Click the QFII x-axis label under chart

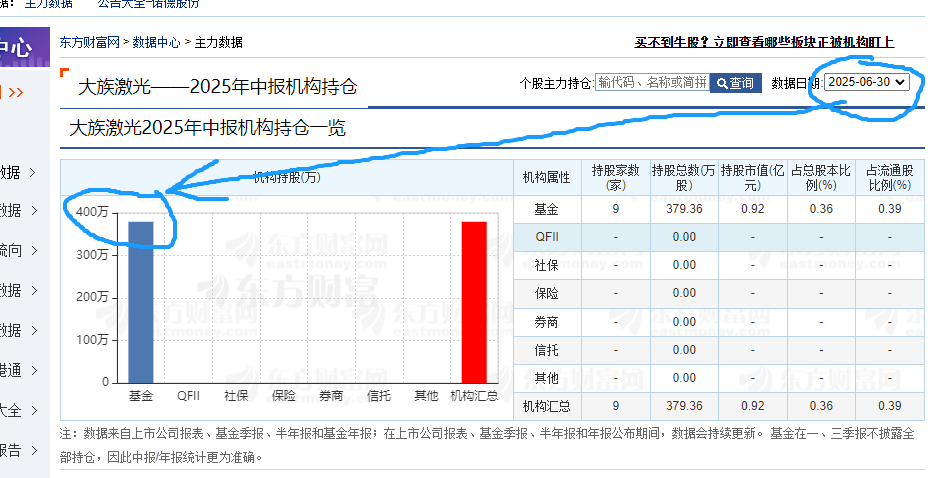(x=188, y=395)
